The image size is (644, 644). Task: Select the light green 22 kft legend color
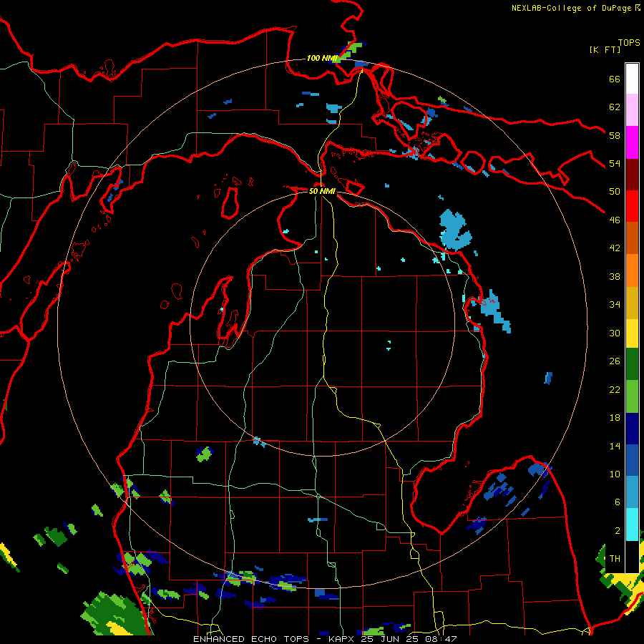pyautogui.click(x=632, y=396)
